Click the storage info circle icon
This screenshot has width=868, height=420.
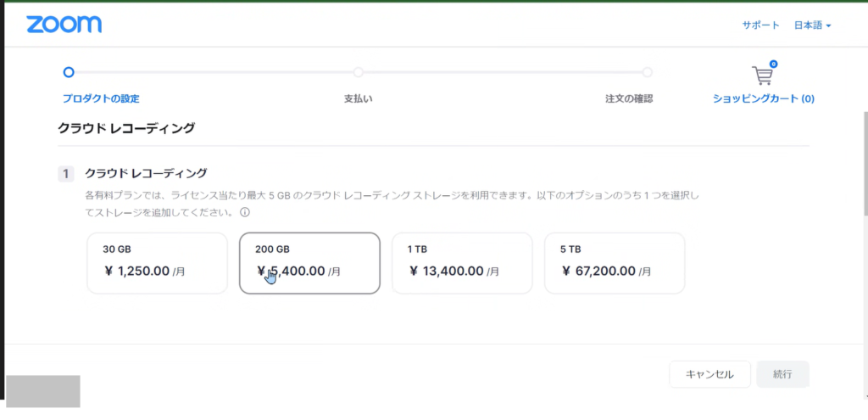point(245,212)
